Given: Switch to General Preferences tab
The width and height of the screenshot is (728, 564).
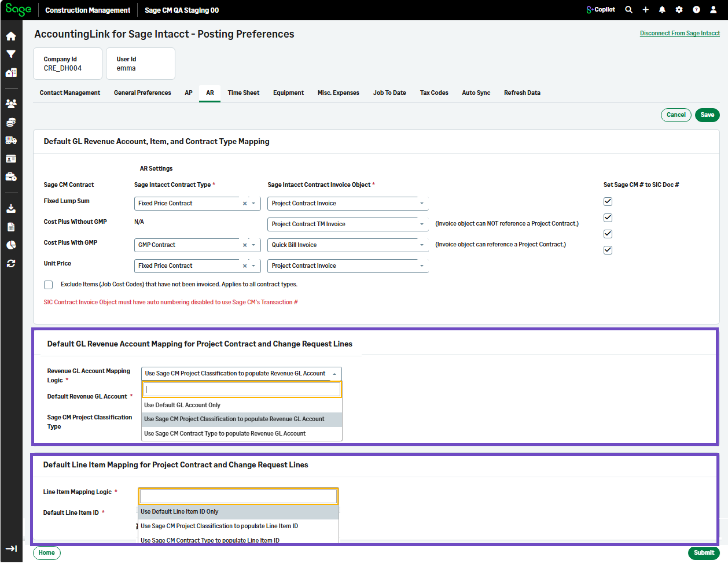Looking at the screenshot, I should point(142,93).
